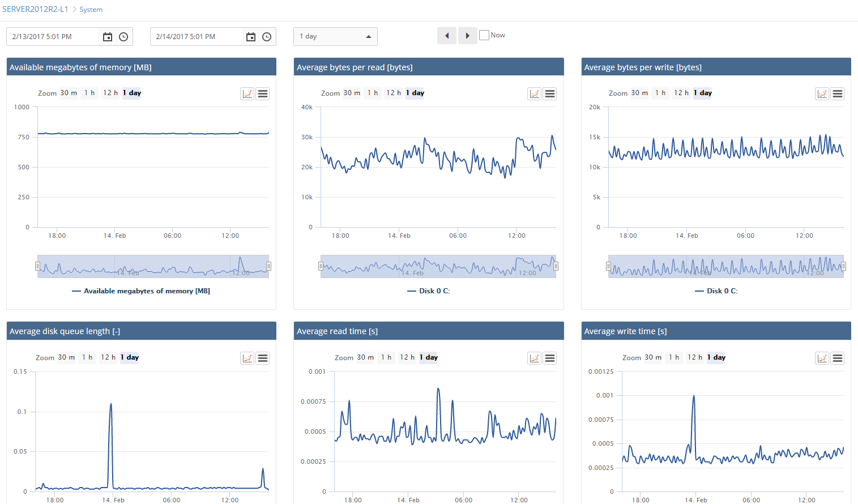Open the calendar picker for the start date

108,36
